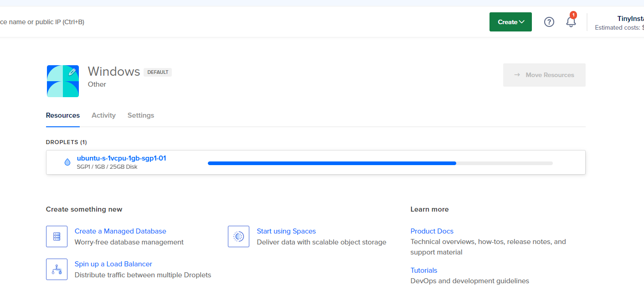Image resolution: width=644 pixels, height=296 pixels.
Task: Click the Other project description text
Action: click(x=97, y=84)
